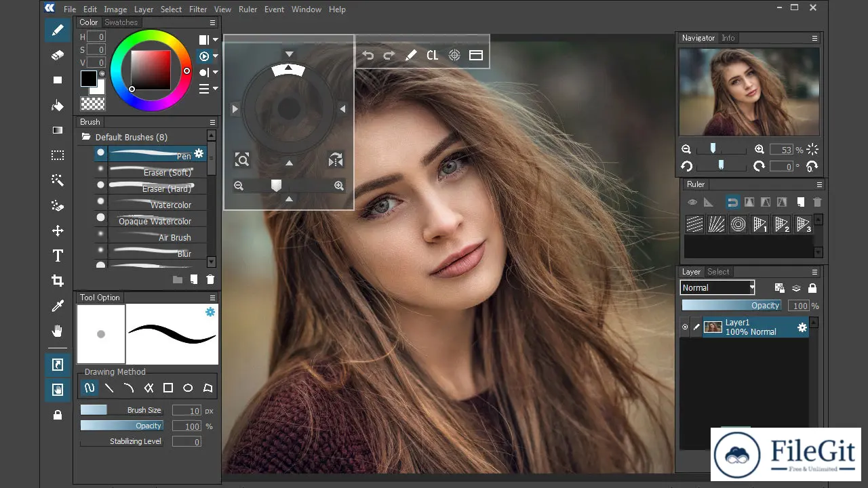Toggle layer clipping icon in Layer panel
This screenshot has width=868, height=488.
tap(796, 288)
